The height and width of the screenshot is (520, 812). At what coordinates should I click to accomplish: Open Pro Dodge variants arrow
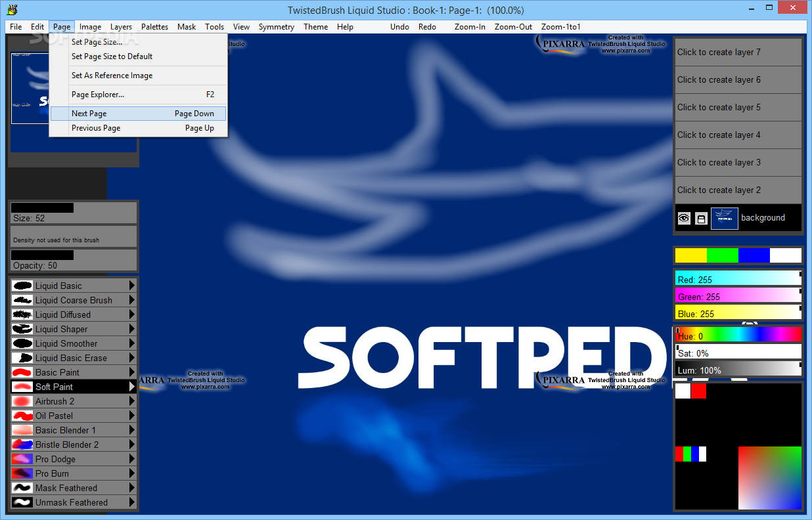click(x=131, y=459)
